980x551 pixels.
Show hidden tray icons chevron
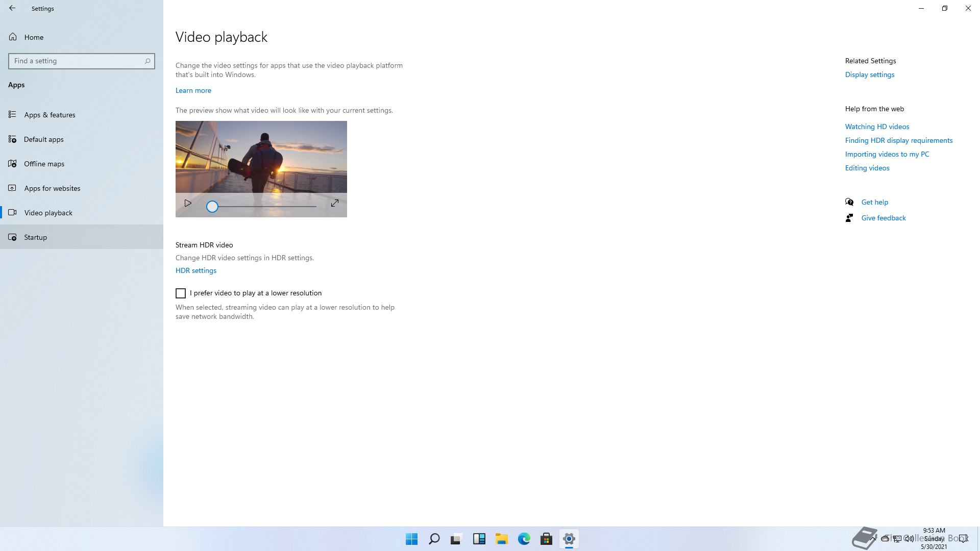pyautogui.click(x=873, y=538)
